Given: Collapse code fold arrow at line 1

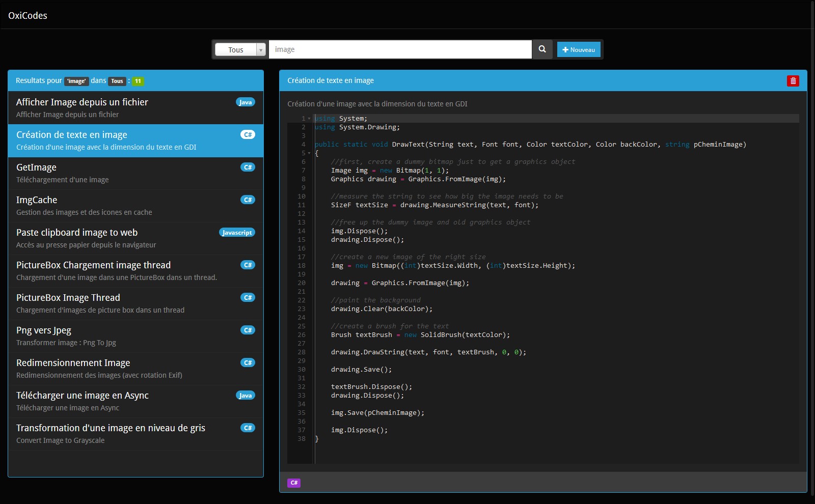Looking at the screenshot, I should click(x=309, y=119).
